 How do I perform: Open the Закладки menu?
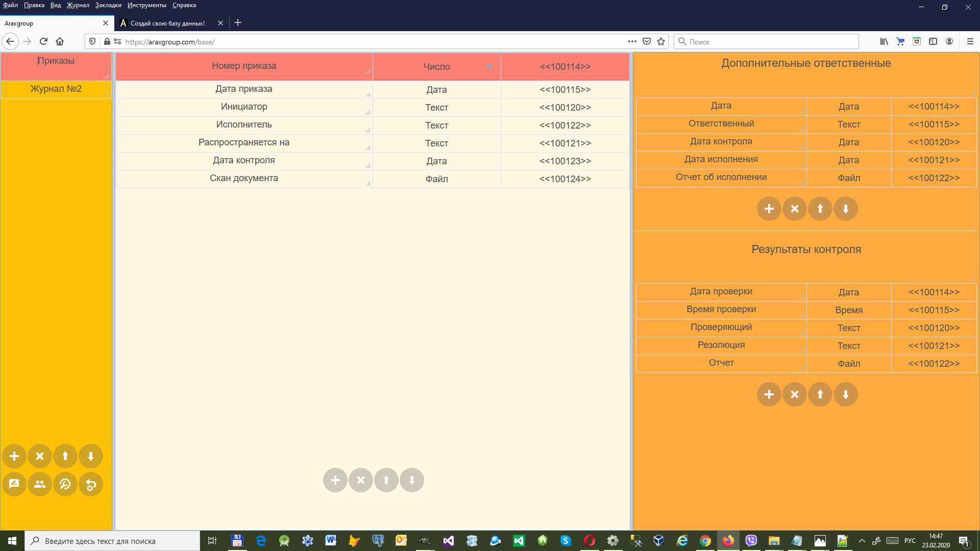click(108, 5)
